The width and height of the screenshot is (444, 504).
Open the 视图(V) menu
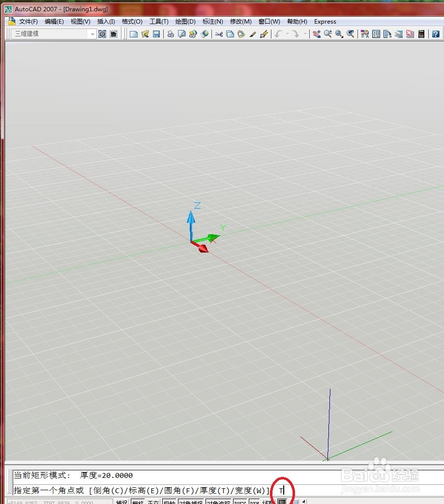tap(80, 22)
